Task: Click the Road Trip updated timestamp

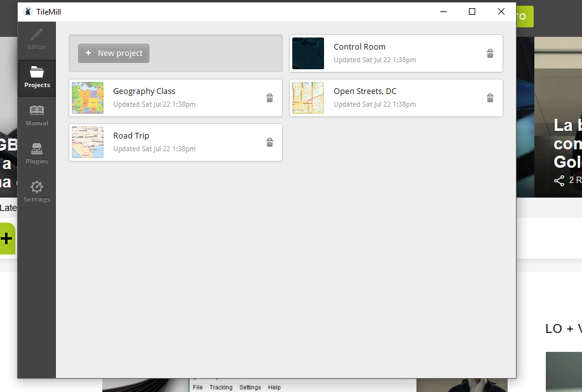Action: [154, 149]
